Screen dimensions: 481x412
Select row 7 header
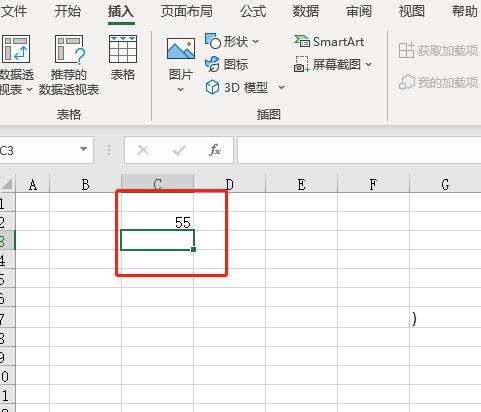[x=7, y=317]
